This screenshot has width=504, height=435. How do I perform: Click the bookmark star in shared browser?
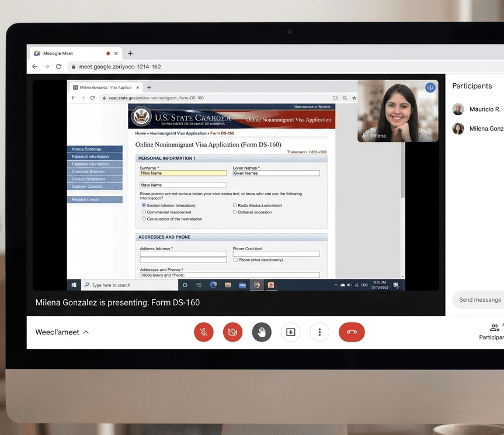coord(354,98)
